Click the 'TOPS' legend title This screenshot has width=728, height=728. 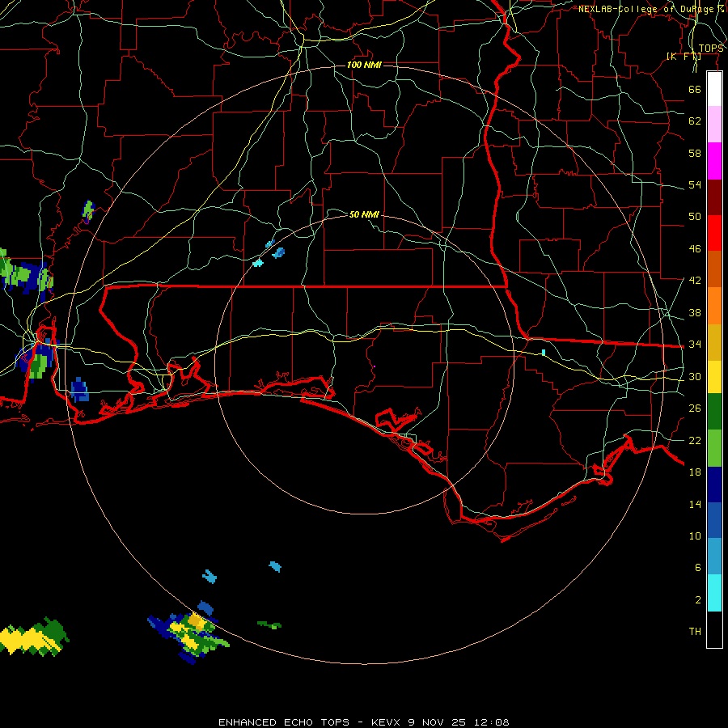[x=711, y=49]
